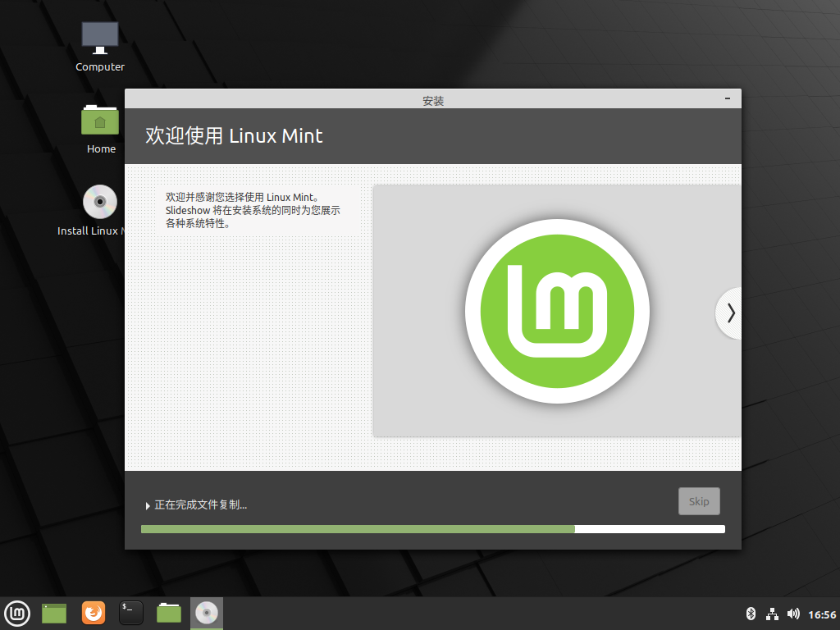Open the Bluetooth tray icon
Screen dimensions: 840x630
pos(751,614)
